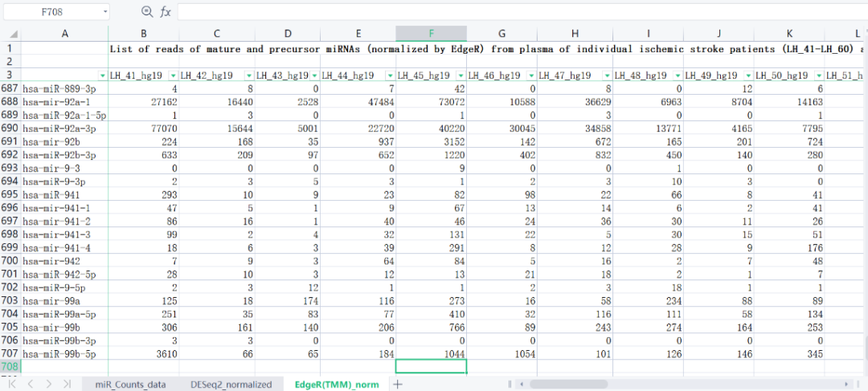Click into the formula bar input
Screen dimensions: 868x391
pyautogui.click(x=522, y=11)
